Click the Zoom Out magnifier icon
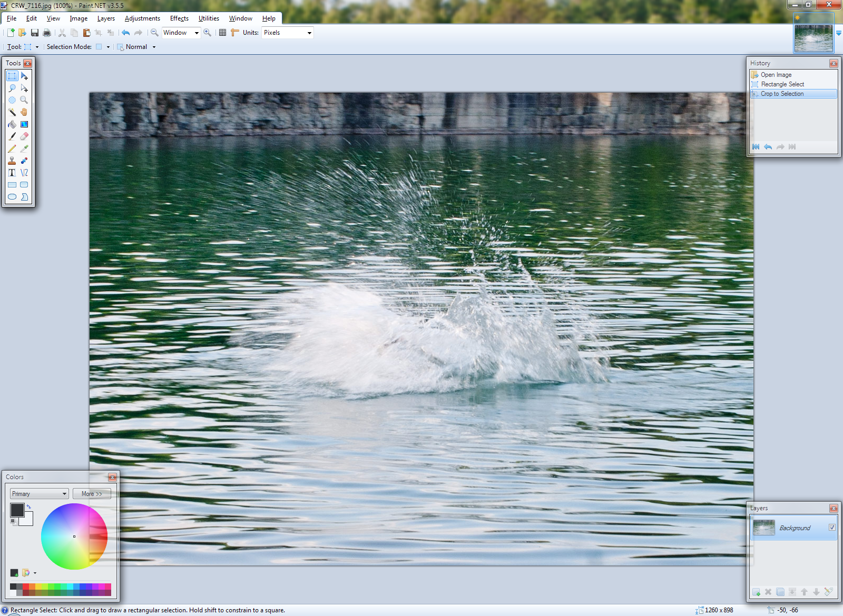 tap(154, 33)
